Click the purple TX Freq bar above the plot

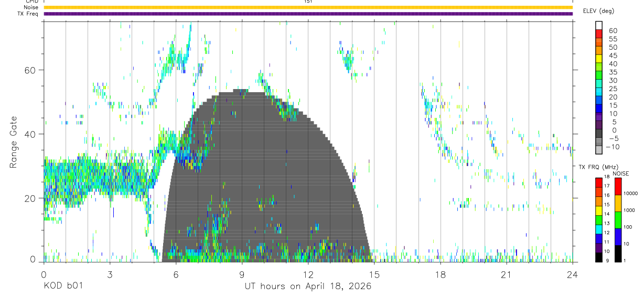click(x=308, y=14)
